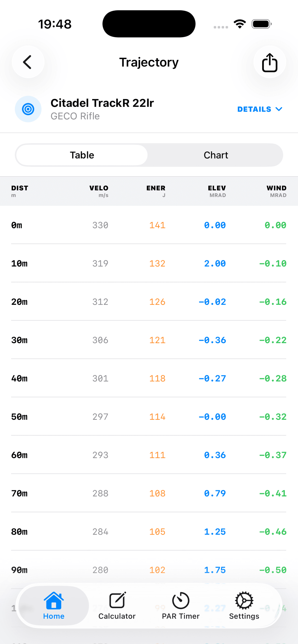Tap the Wi-Fi status icon
Image resolution: width=298 pixels, height=644 pixels.
click(x=240, y=24)
